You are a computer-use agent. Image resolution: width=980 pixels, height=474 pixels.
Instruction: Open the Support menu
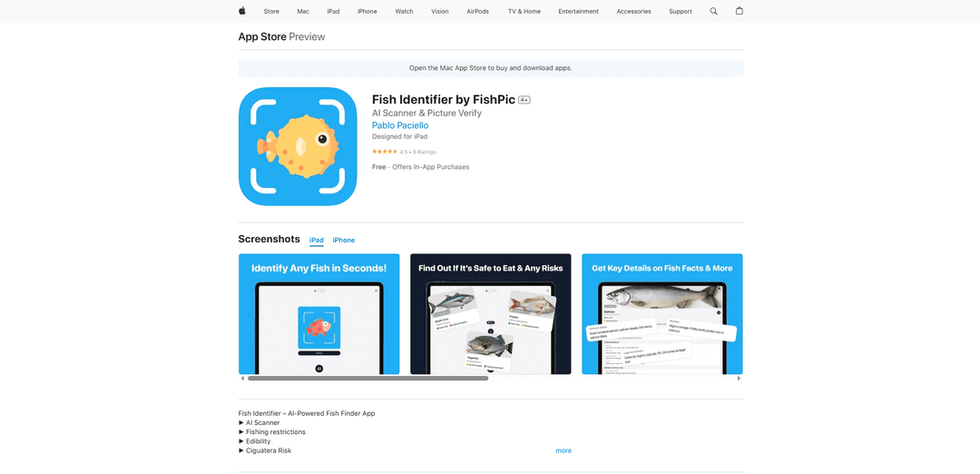coord(680,11)
